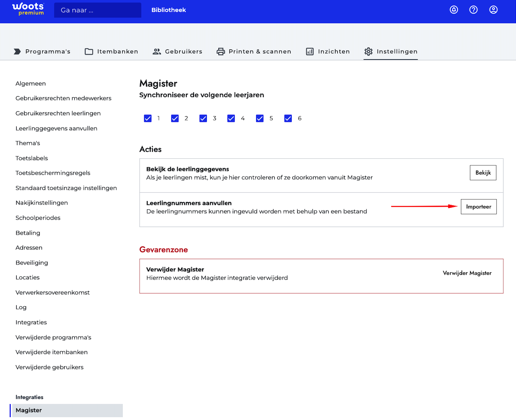Open the Instellingen tab
Viewport: 516px width, 420px height.
coord(391,51)
